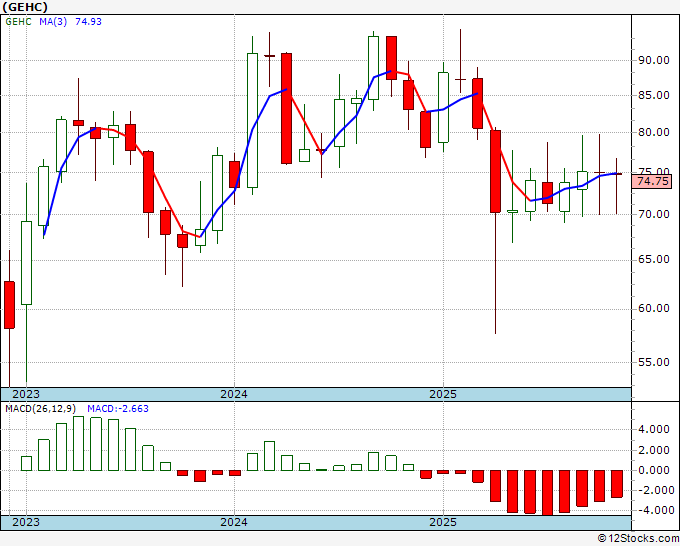Click the last red MACD bar on the right
680x546 pixels.
[x=617, y=484]
